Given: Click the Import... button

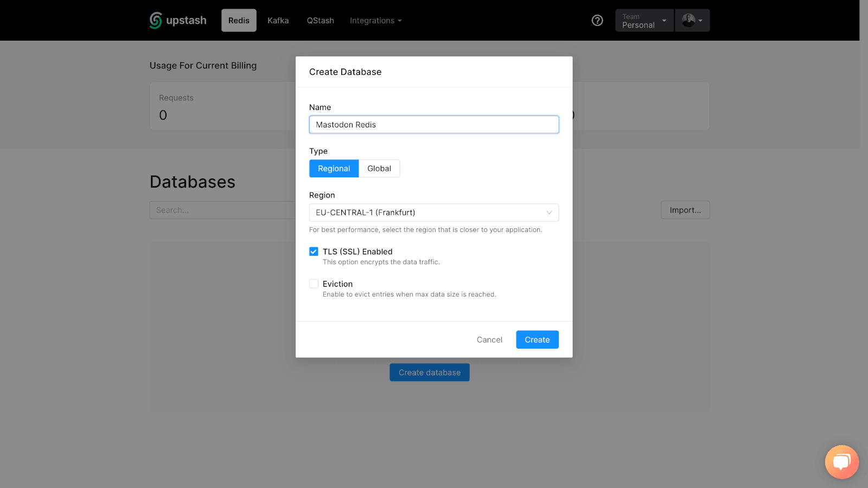Looking at the screenshot, I should [685, 210].
